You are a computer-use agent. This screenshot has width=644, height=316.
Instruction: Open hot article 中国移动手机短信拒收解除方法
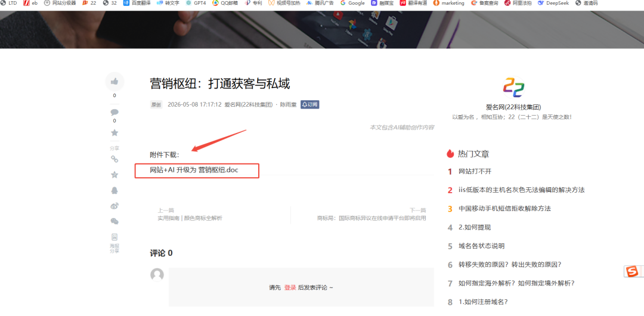(x=504, y=208)
